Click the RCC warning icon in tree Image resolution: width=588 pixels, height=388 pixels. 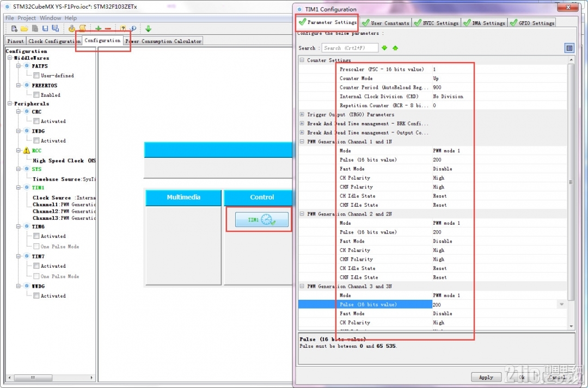[26, 150]
